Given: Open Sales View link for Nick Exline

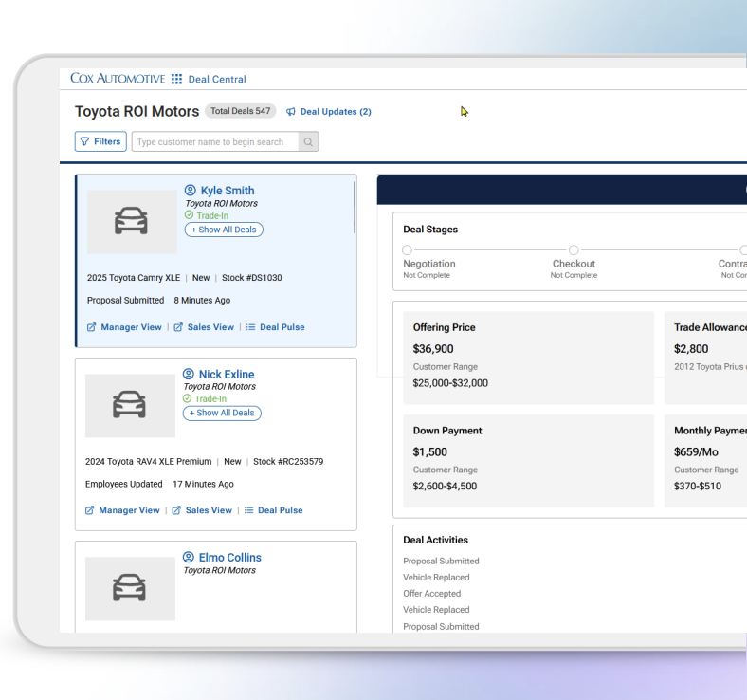Looking at the screenshot, I should pyautogui.click(x=209, y=510).
